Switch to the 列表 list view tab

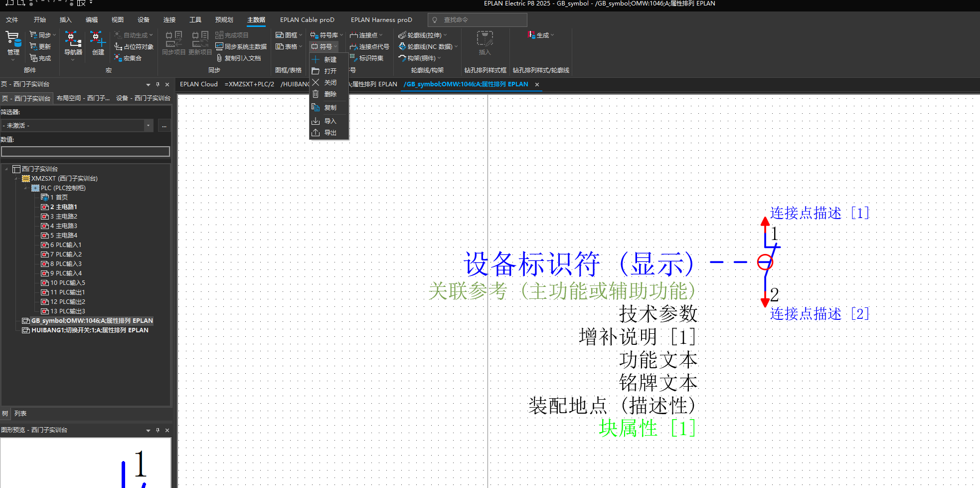(x=20, y=414)
